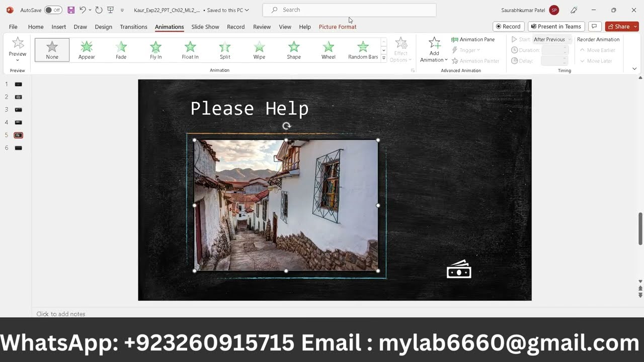Click the vertical slide scrollbar thumb
644x362 pixels.
pos(640,229)
